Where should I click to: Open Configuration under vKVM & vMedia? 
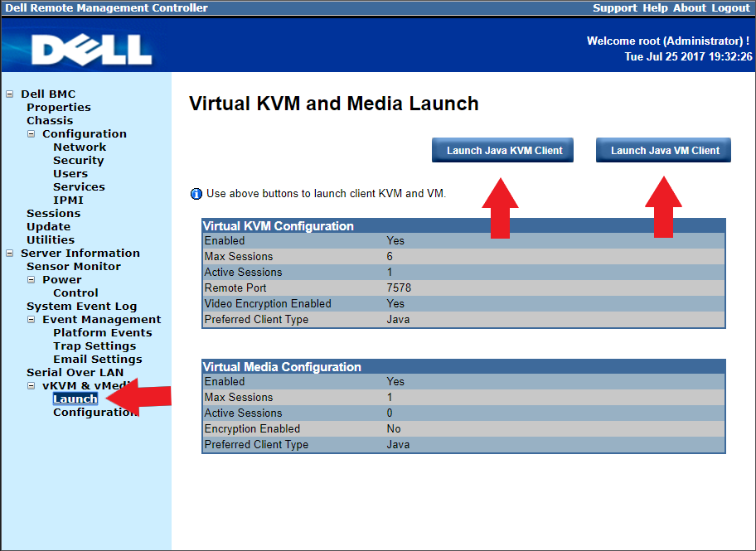[94, 412]
